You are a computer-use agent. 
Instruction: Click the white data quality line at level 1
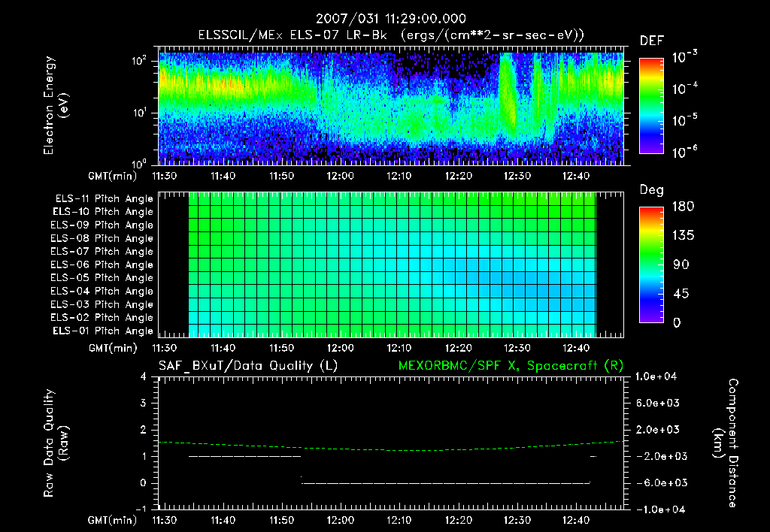pyautogui.click(x=244, y=456)
